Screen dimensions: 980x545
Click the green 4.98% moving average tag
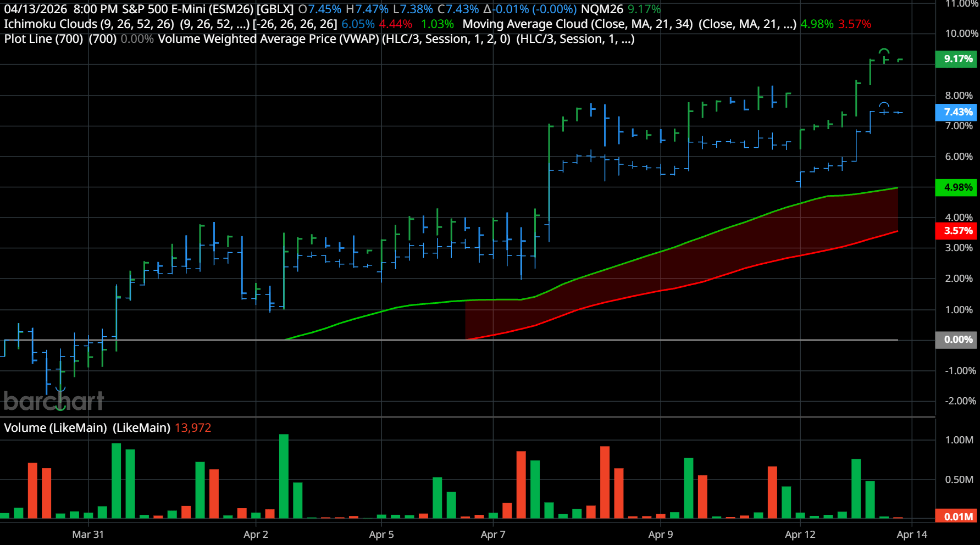click(x=957, y=187)
